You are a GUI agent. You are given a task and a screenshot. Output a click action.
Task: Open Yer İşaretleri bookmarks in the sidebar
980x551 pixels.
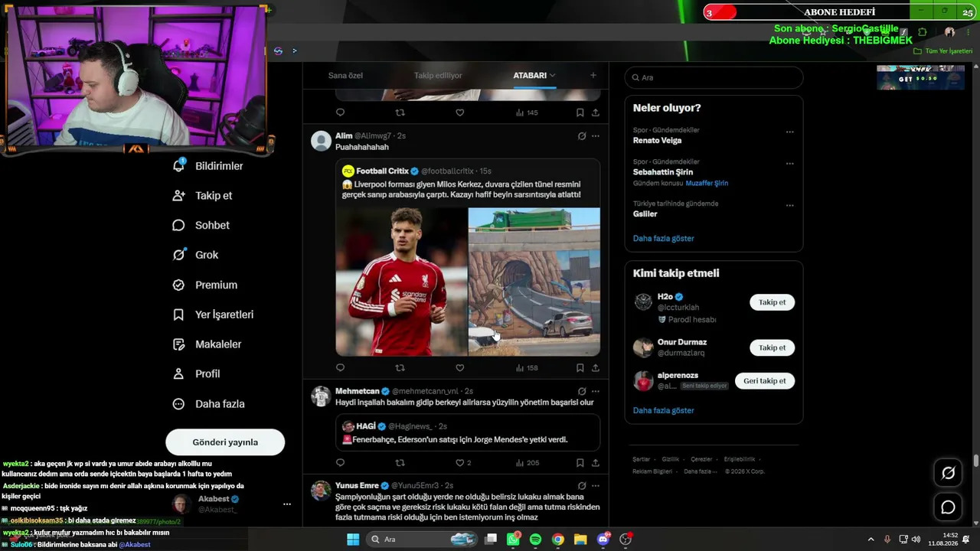(213, 315)
